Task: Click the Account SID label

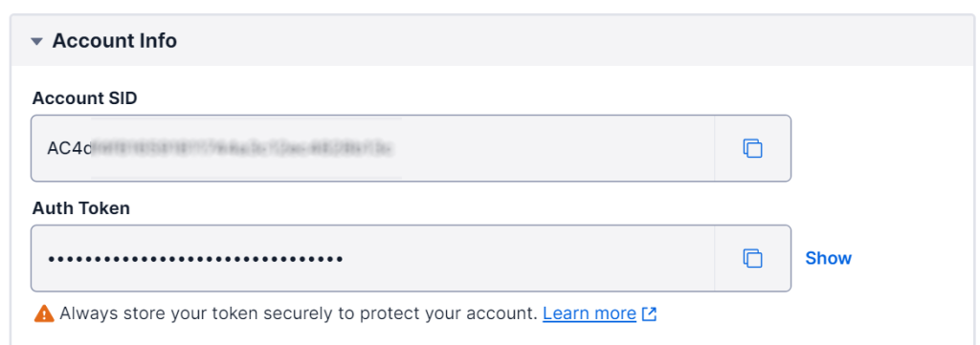Action: 84,97
